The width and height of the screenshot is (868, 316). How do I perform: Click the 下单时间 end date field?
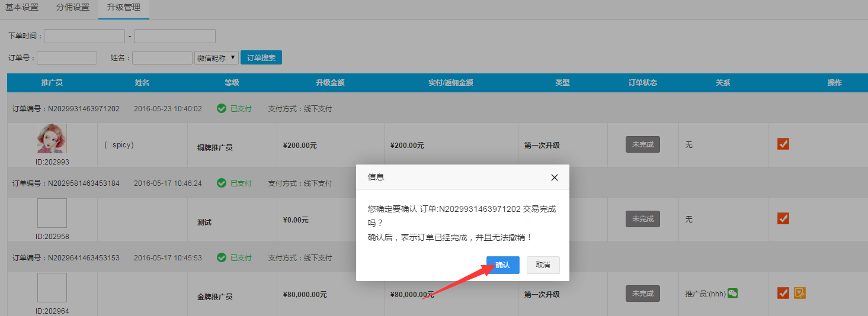click(x=175, y=36)
